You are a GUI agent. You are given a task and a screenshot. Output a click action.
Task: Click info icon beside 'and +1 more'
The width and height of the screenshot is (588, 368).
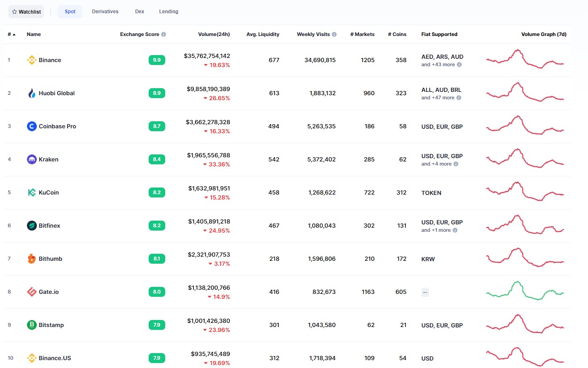tap(455, 230)
